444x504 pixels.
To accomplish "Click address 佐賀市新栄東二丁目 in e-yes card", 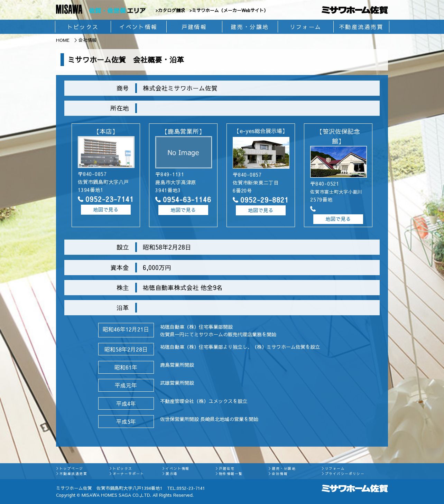I will pyautogui.click(x=256, y=183).
